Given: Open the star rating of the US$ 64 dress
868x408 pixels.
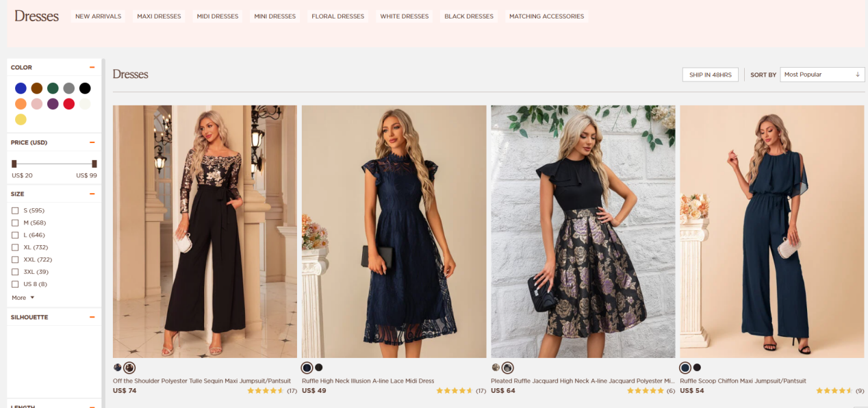Looking at the screenshot, I should coord(645,391).
